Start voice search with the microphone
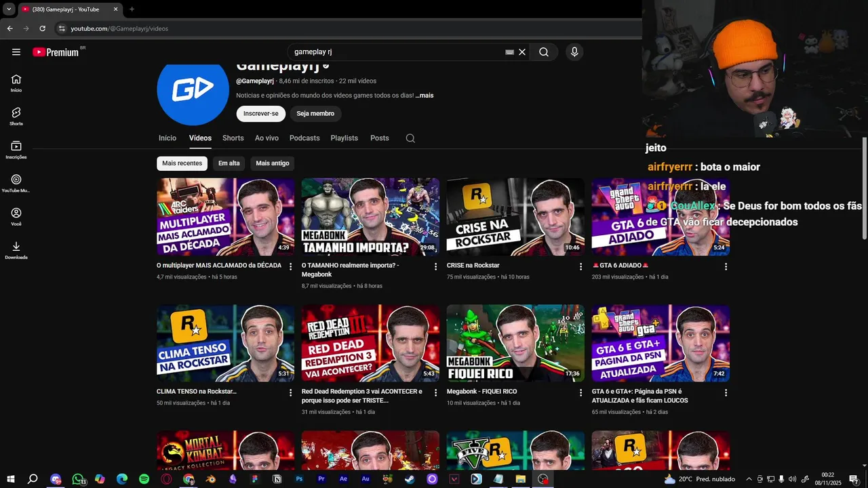The image size is (868, 488). click(x=574, y=52)
